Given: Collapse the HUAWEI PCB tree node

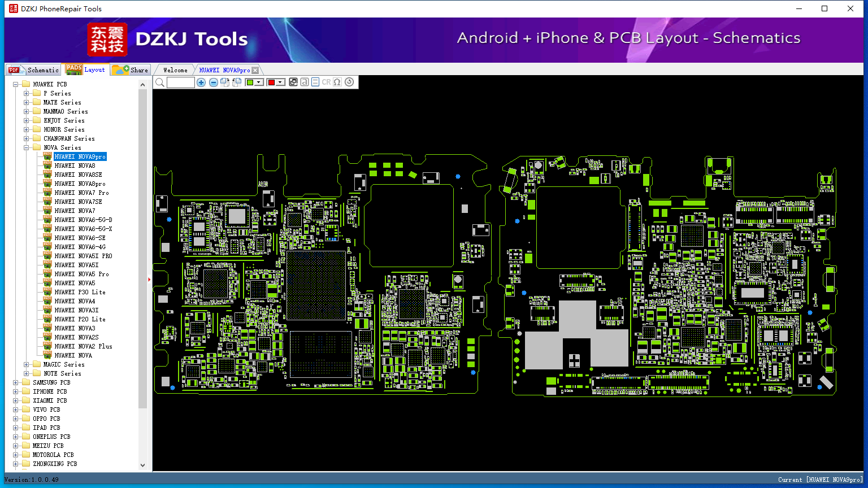Looking at the screenshot, I should [16, 85].
